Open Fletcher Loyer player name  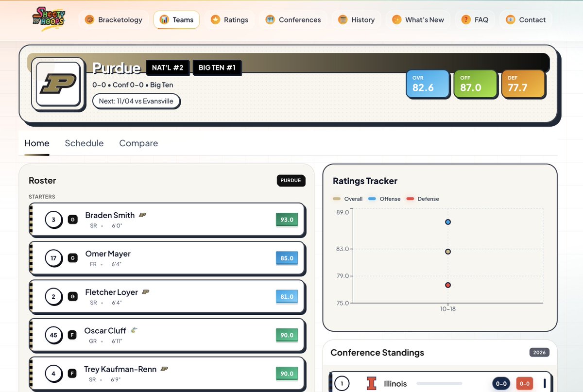pyautogui.click(x=112, y=292)
